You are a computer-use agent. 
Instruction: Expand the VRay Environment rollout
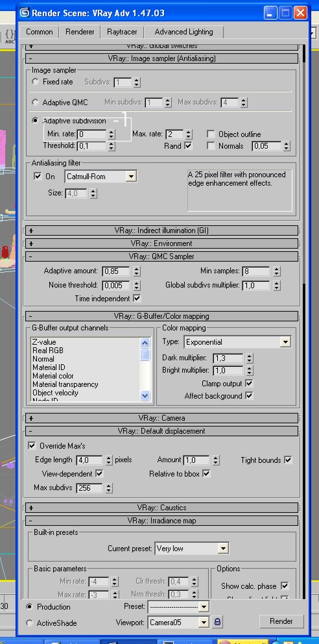pos(161,243)
